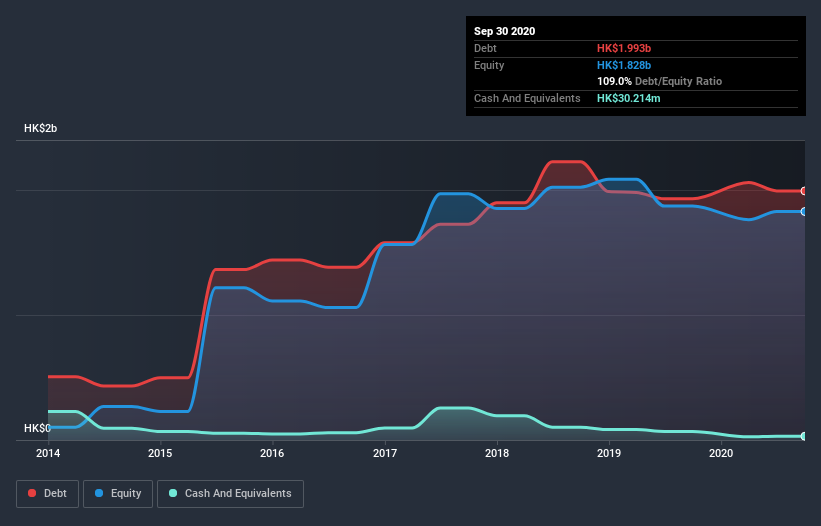Click the HK$30.214m cash value
Viewport: 821px width, 526px height.
pyautogui.click(x=628, y=98)
